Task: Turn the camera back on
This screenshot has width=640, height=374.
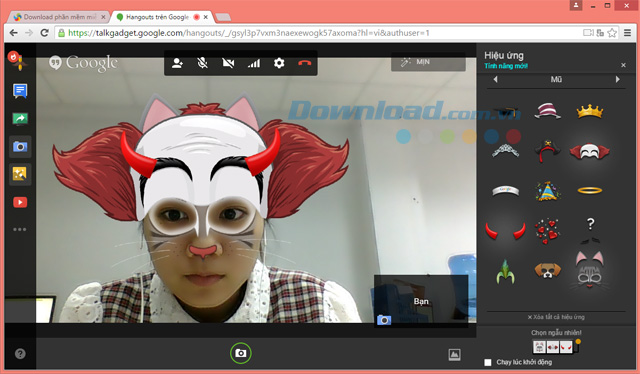Action: click(x=228, y=63)
